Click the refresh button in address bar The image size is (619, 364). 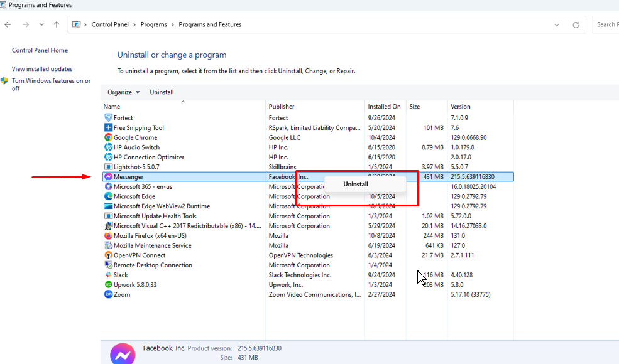click(x=576, y=25)
